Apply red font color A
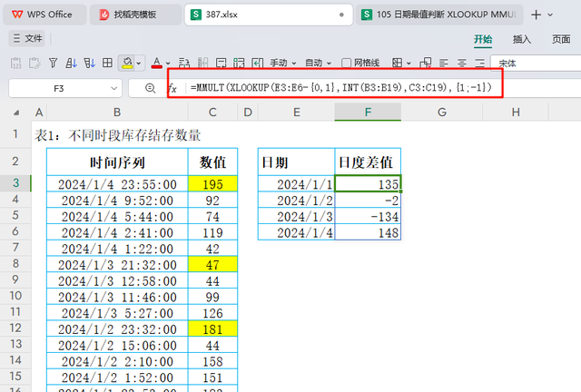The image size is (581, 392). click(x=157, y=63)
